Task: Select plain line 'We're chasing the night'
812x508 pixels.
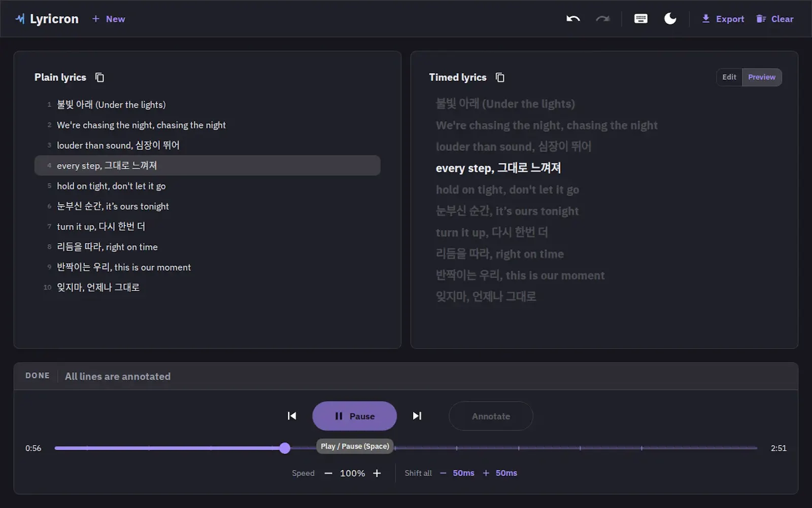Action: 207,125
